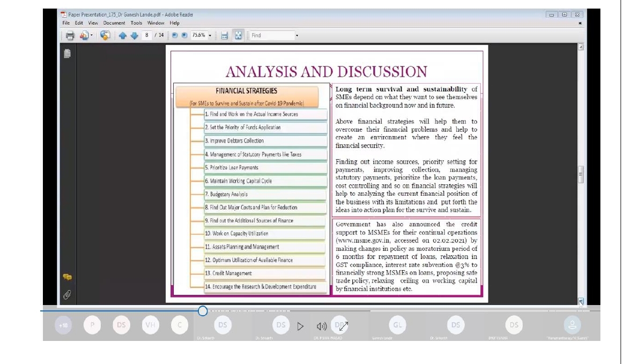Open the Find box options dropdown arrow

pyautogui.click(x=296, y=36)
